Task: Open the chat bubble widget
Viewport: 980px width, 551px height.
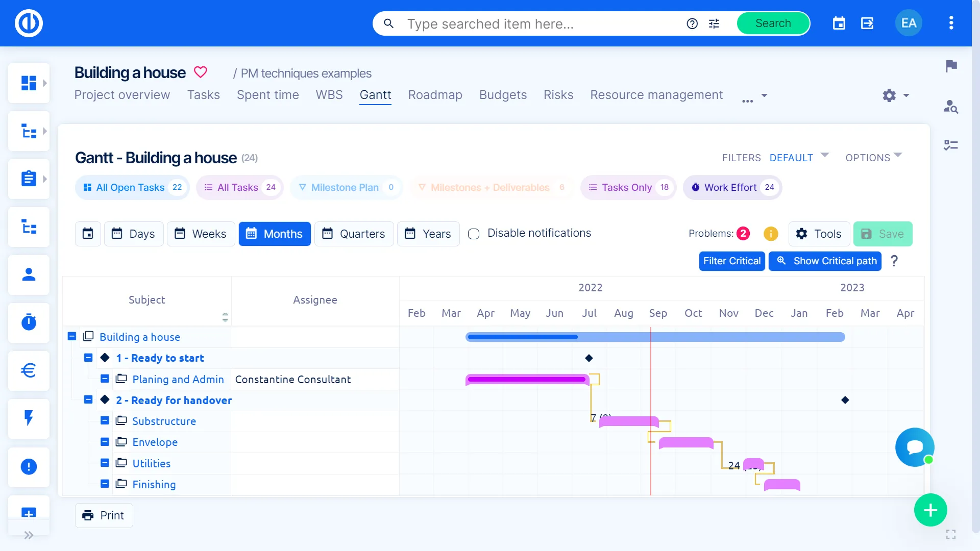Action: (x=915, y=447)
